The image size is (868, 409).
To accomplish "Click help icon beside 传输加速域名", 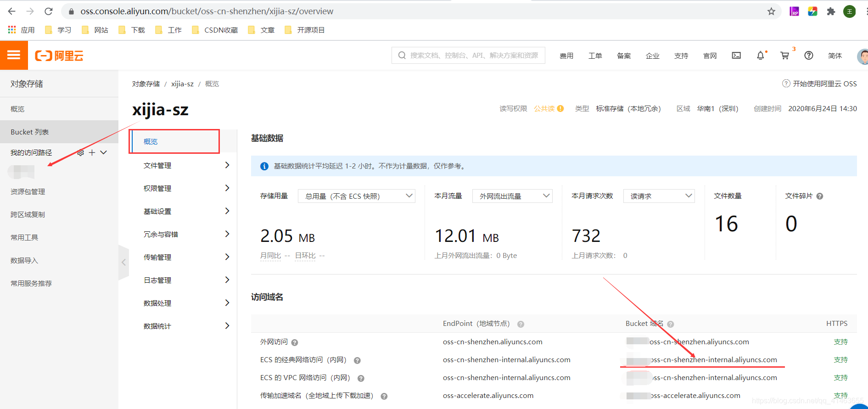I will tap(384, 396).
